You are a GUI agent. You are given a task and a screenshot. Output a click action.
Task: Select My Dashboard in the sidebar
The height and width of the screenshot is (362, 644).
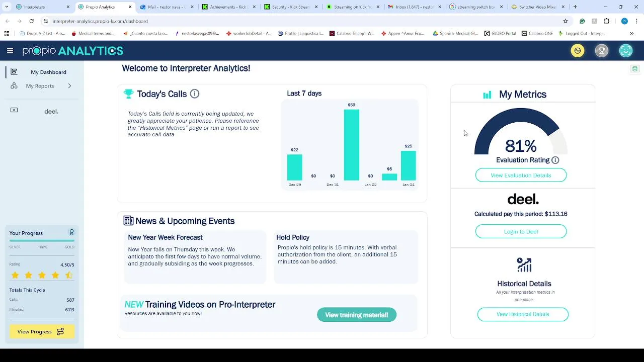click(x=48, y=72)
